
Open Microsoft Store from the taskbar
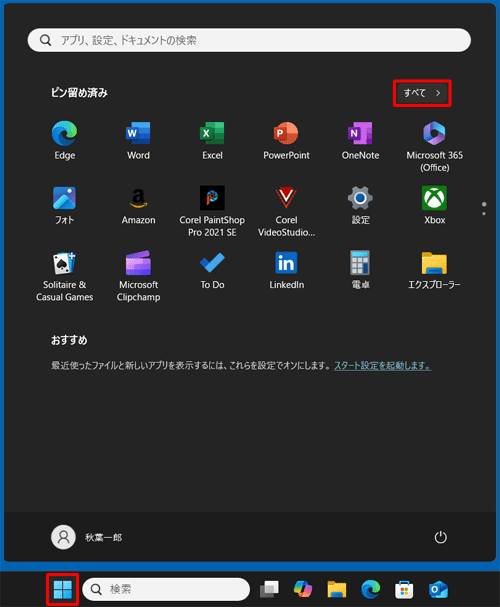[404, 589]
